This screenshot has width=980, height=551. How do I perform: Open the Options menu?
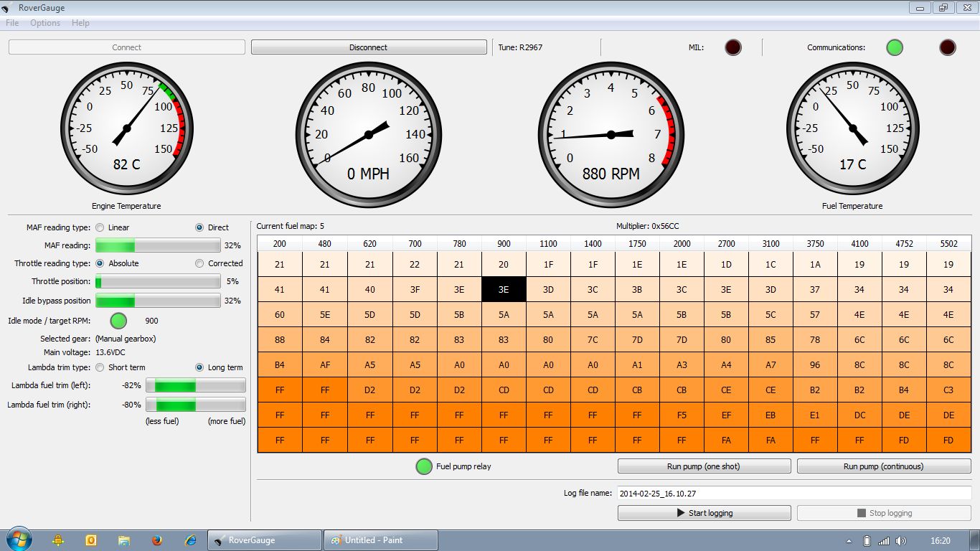tap(45, 23)
